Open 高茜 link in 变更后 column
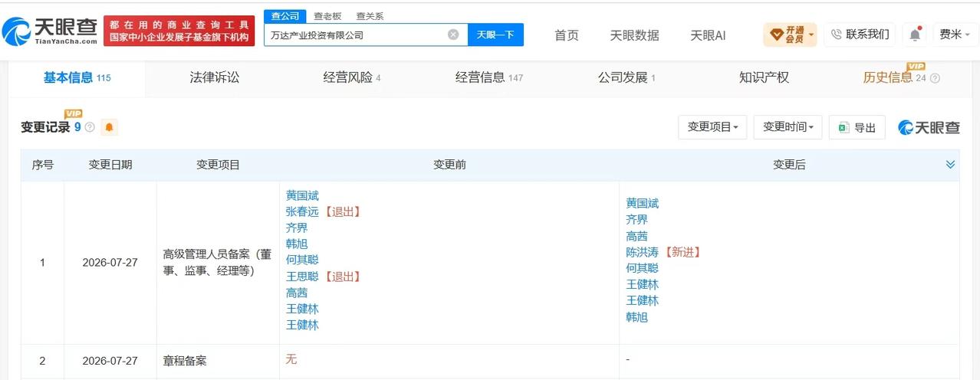980x380 pixels. pyautogui.click(x=636, y=236)
